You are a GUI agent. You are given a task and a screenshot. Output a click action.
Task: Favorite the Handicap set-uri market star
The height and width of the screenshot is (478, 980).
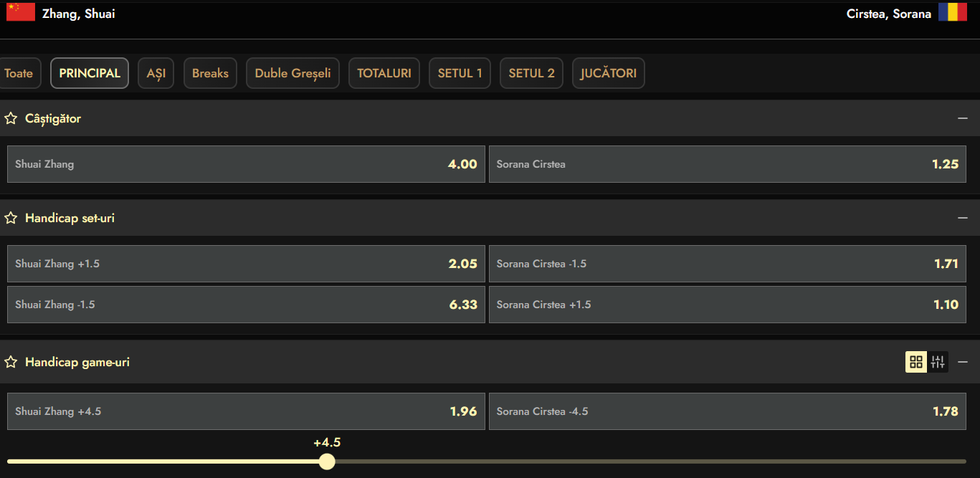(x=11, y=218)
